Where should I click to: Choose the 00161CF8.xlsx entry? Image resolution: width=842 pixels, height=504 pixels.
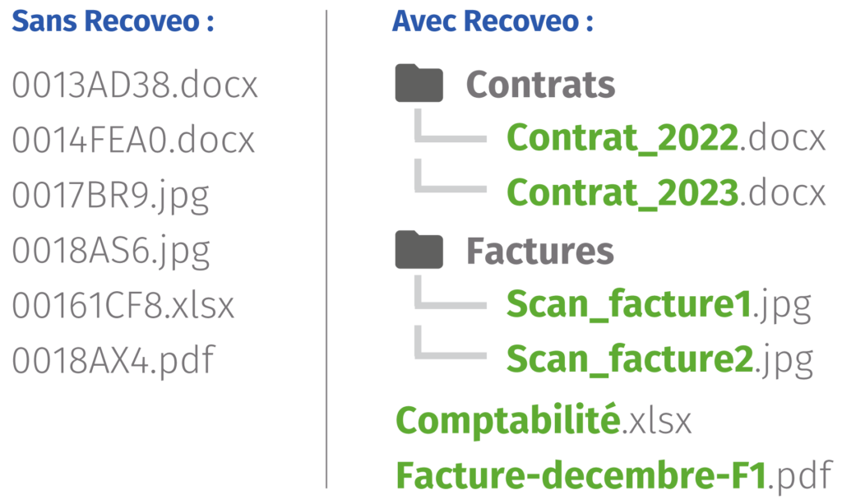click(123, 305)
